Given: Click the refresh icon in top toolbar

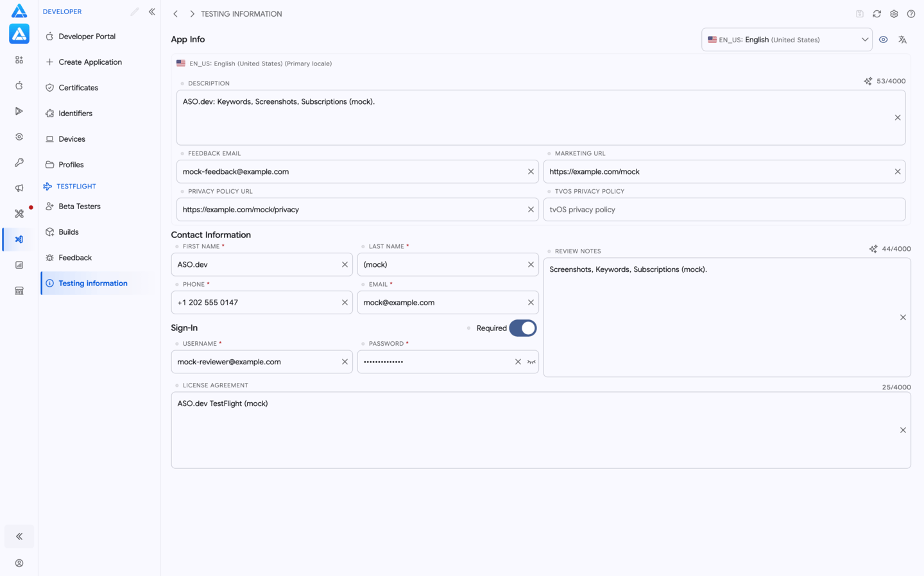Looking at the screenshot, I should [x=877, y=13].
